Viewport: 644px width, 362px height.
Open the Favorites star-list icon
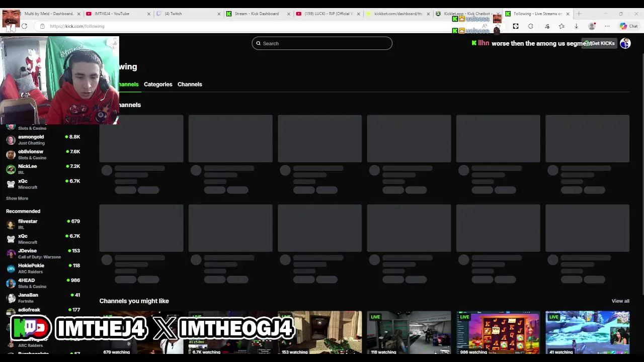561,26
